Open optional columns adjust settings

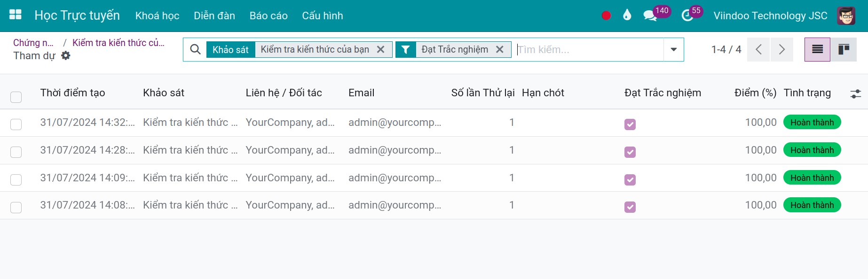coord(856,94)
